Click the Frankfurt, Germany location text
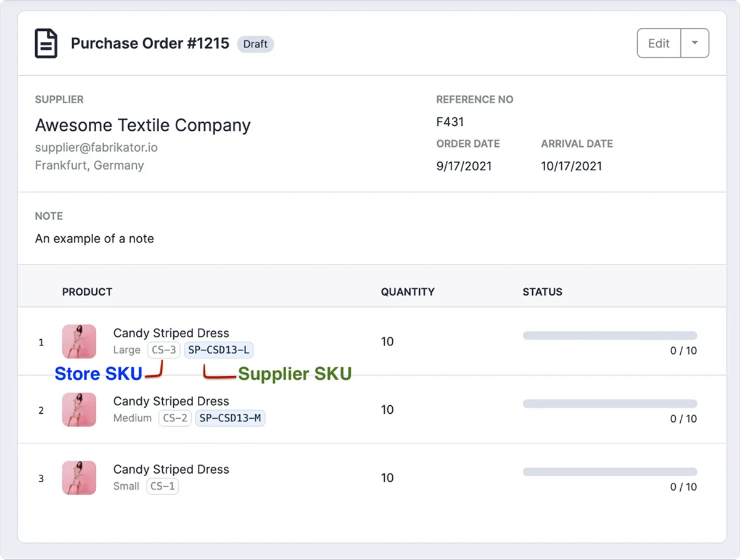This screenshot has width=740, height=560. pyautogui.click(x=89, y=165)
